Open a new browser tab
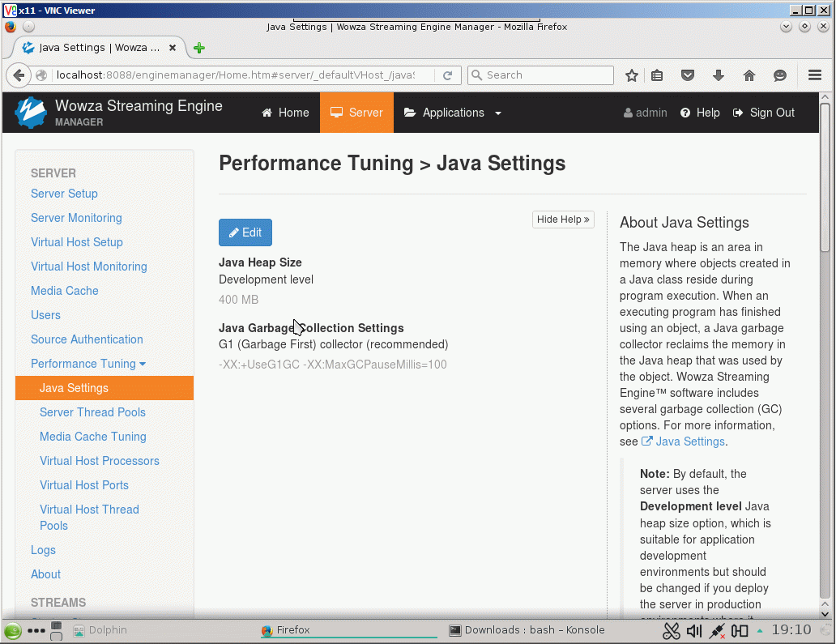Image resolution: width=836 pixels, height=644 pixels. (199, 48)
